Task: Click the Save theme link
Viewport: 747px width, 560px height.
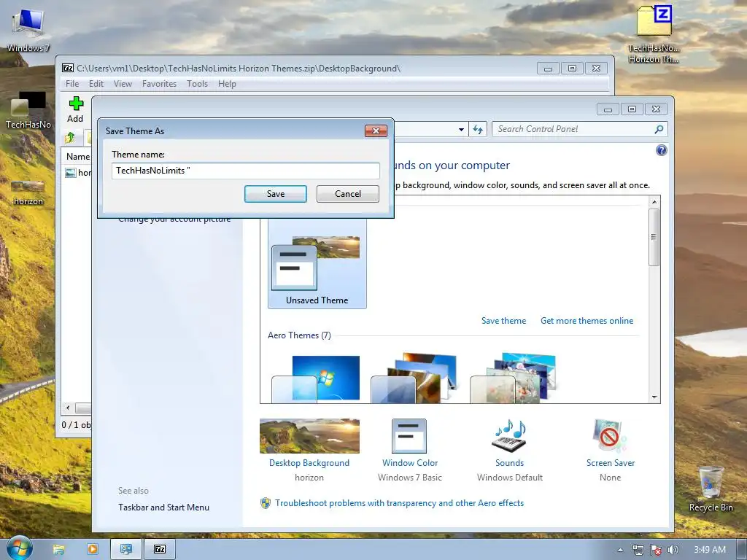Action: (x=503, y=321)
